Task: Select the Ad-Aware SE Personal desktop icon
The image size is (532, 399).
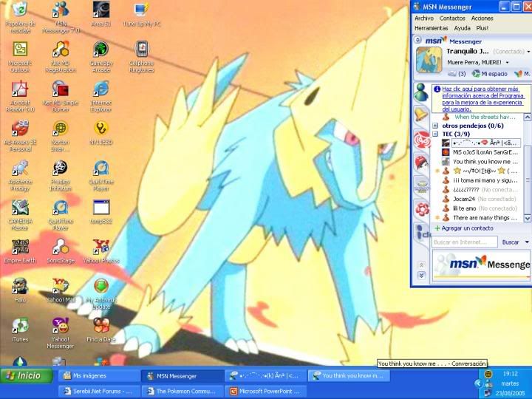Action: (20, 136)
